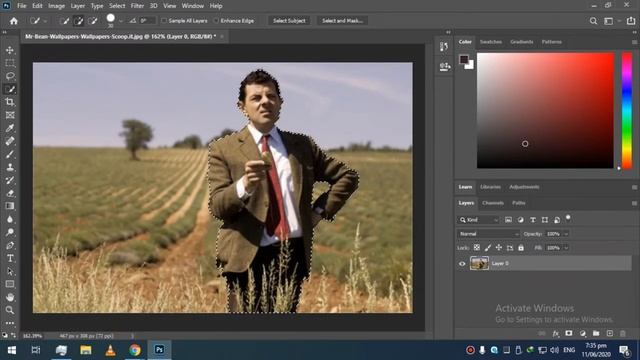This screenshot has height=360, width=640.
Task: Select the Quick Selection tool in left toolbar
Action: pos(10,89)
